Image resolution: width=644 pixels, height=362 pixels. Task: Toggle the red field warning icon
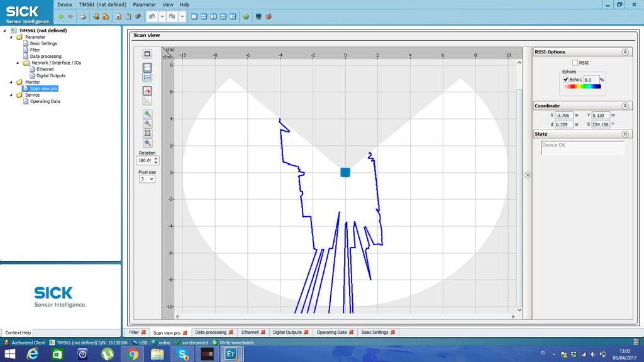pyautogui.click(x=147, y=90)
